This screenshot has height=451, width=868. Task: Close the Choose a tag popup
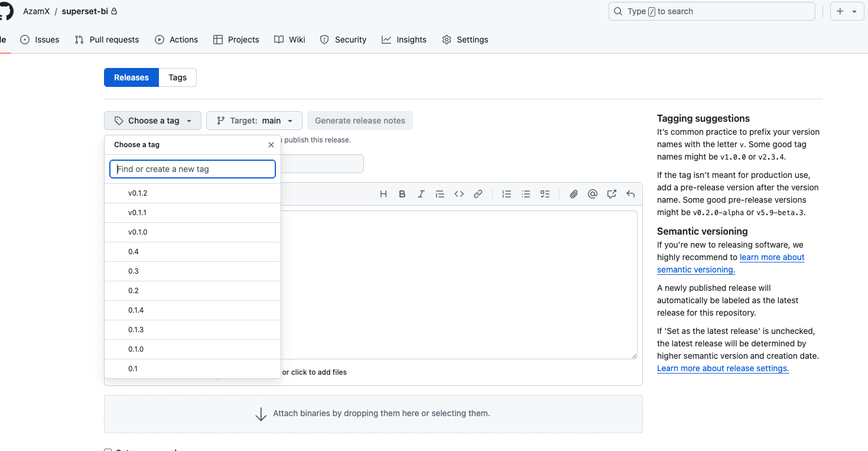(x=271, y=145)
